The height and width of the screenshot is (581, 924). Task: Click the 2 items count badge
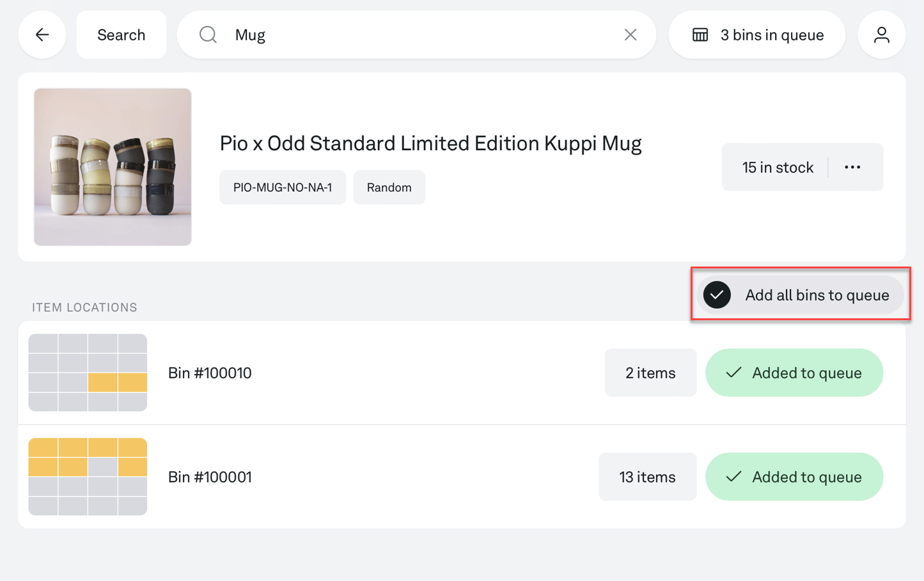[650, 373]
